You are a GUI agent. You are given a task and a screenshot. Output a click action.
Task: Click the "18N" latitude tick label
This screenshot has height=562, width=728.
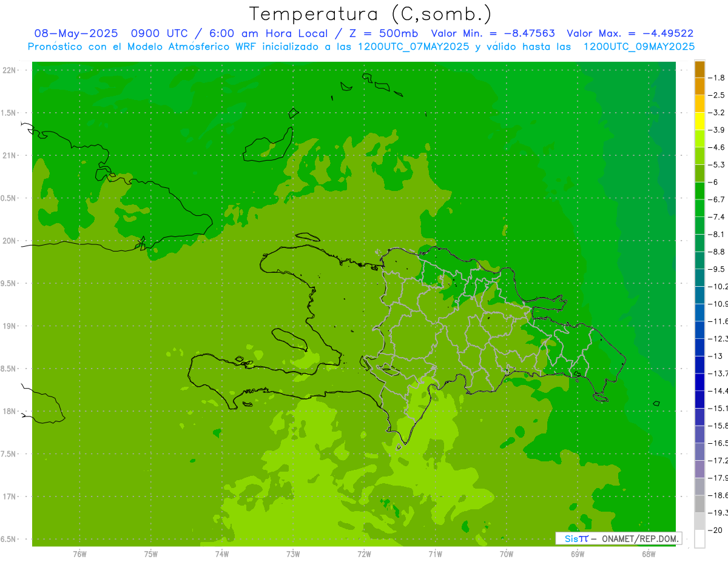point(8,411)
